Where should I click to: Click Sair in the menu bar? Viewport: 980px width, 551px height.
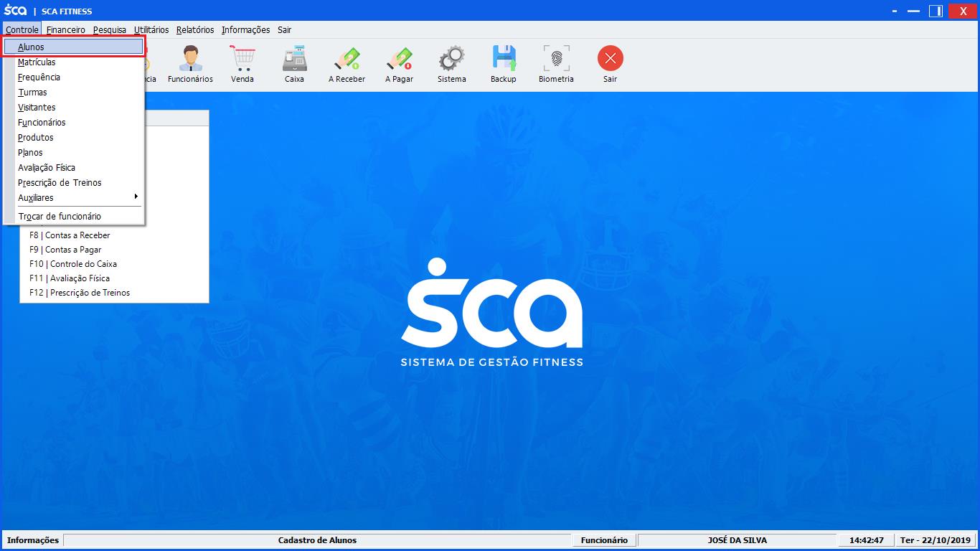tap(285, 29)
